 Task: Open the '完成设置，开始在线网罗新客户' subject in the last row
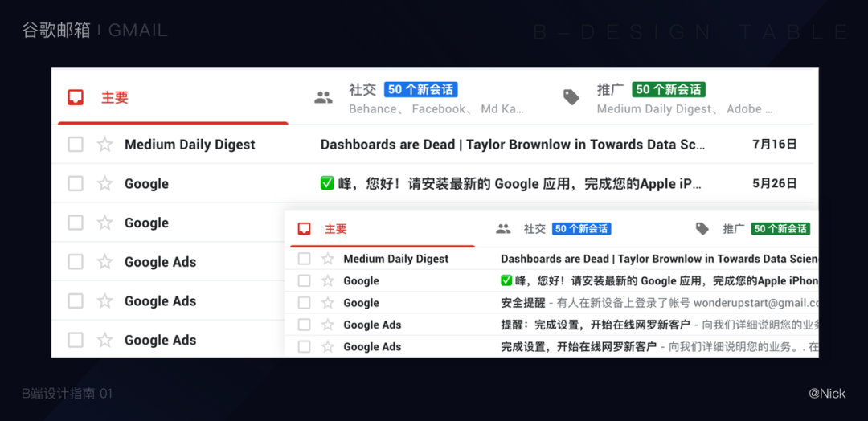579,347
